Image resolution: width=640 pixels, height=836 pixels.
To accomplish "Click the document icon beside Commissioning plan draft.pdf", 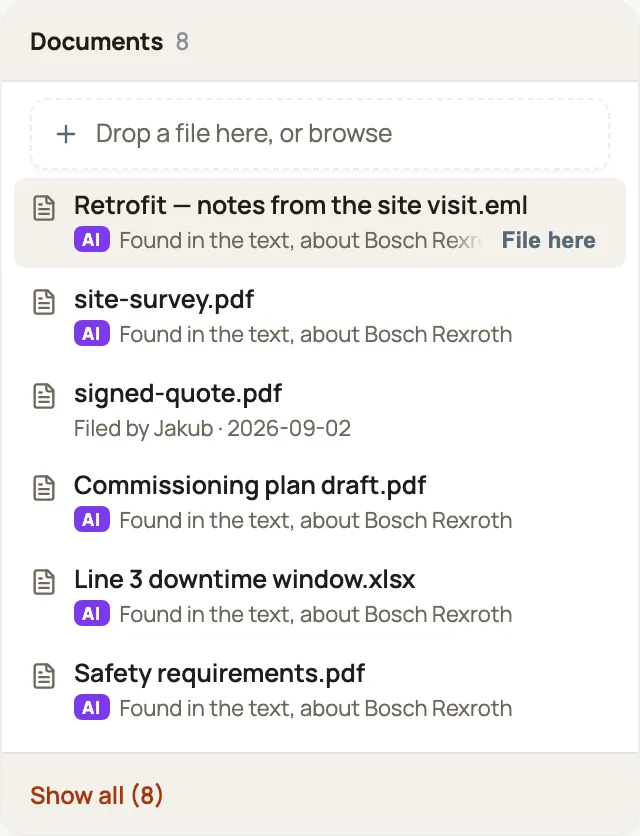I will 44,488.
